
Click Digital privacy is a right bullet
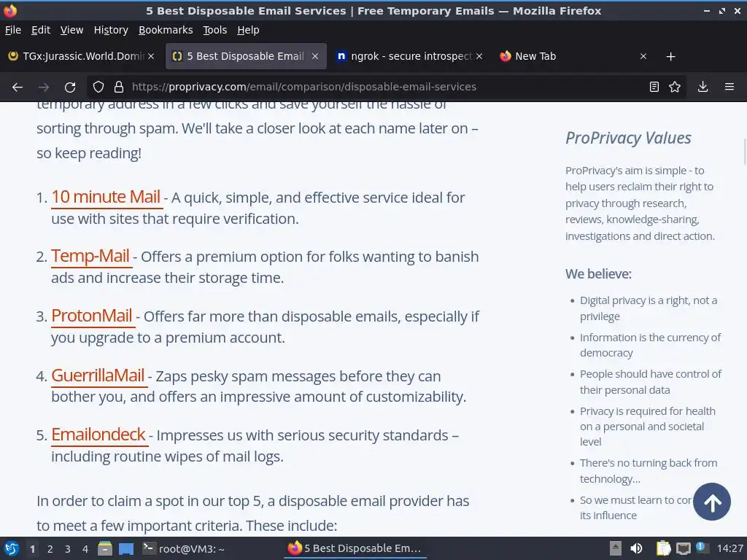pyautogui.click(x=649, y=308)
